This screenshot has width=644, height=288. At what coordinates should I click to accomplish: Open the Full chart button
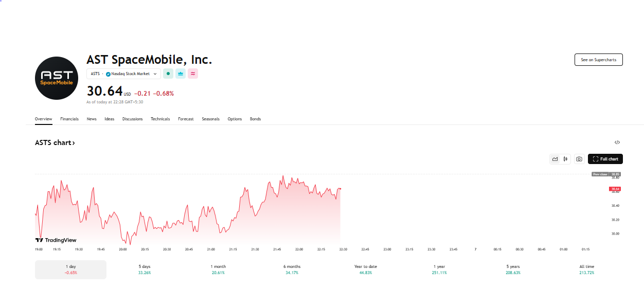(605, 159)
